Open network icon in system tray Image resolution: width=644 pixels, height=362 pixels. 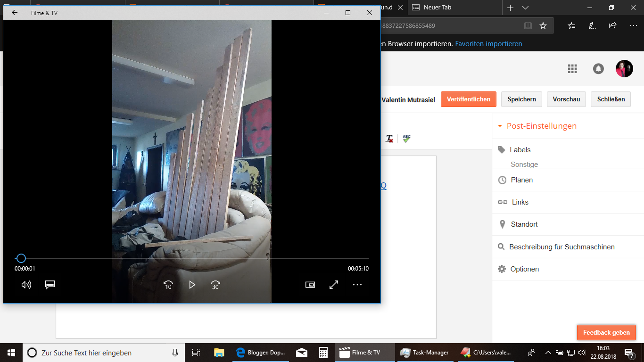pos(570,353)
